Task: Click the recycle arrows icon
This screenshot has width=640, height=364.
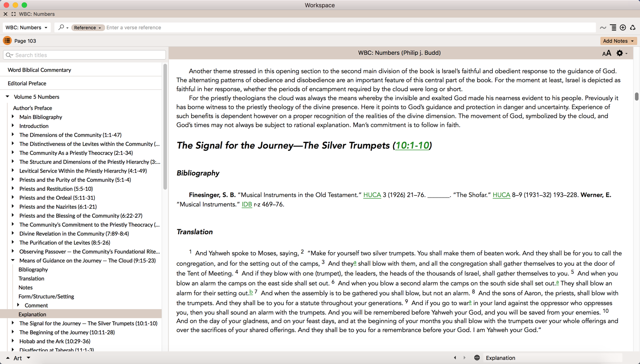Action: pyautogui.click(x=633, y=28)
